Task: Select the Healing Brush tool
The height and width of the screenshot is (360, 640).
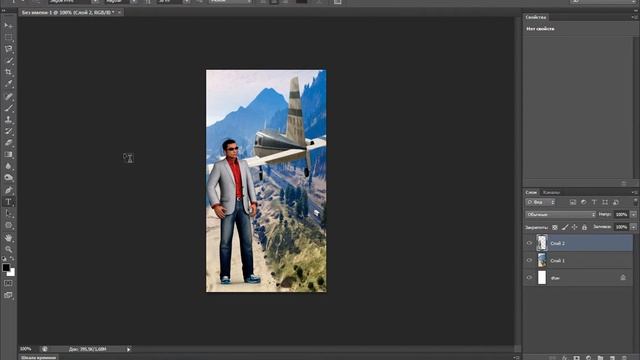Action: tap(8, 97)
